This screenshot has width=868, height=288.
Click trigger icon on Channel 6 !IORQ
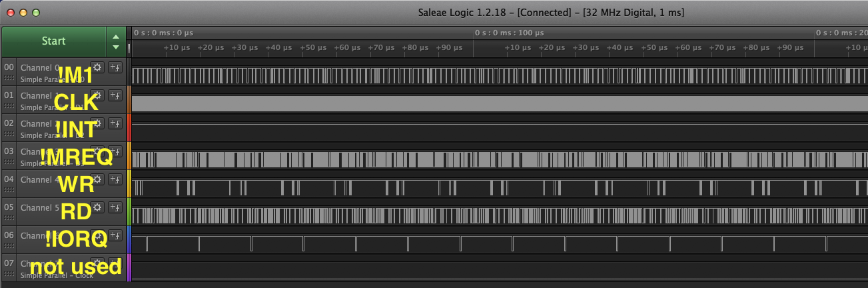click(x=115, y=235)
